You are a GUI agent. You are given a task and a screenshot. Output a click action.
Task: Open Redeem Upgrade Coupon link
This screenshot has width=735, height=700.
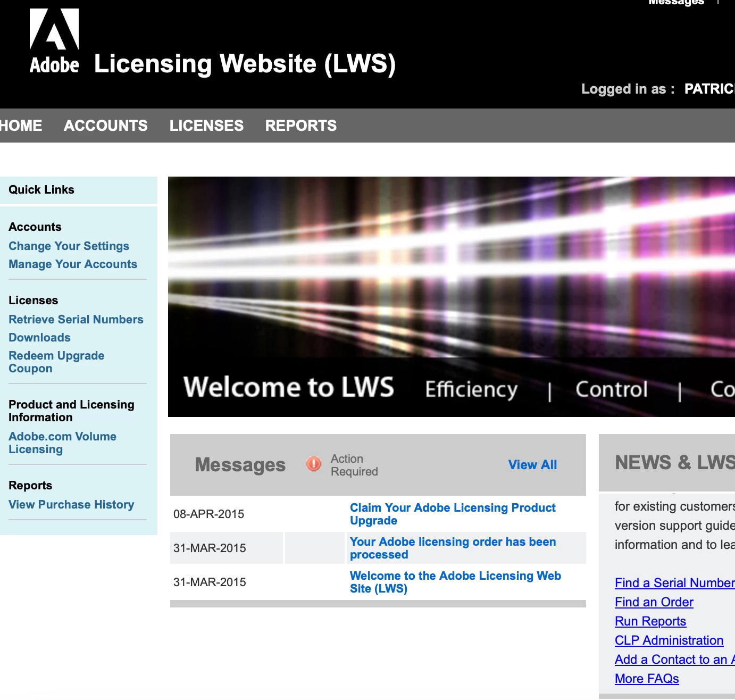[x=56, y=362]
